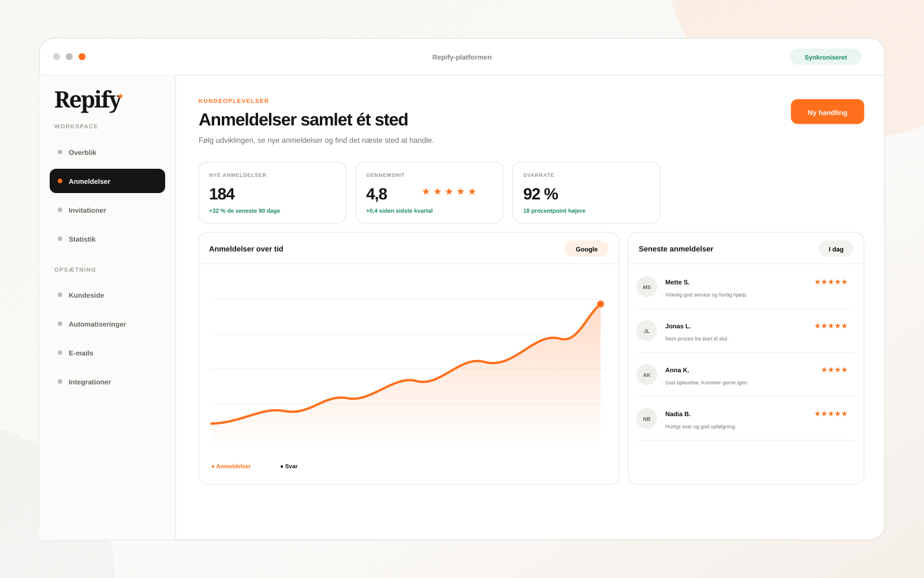The width and height of the screenshot is (924, 578).
Task: Click '18 procentpoint højere'
Action: [x=554, y=211]
